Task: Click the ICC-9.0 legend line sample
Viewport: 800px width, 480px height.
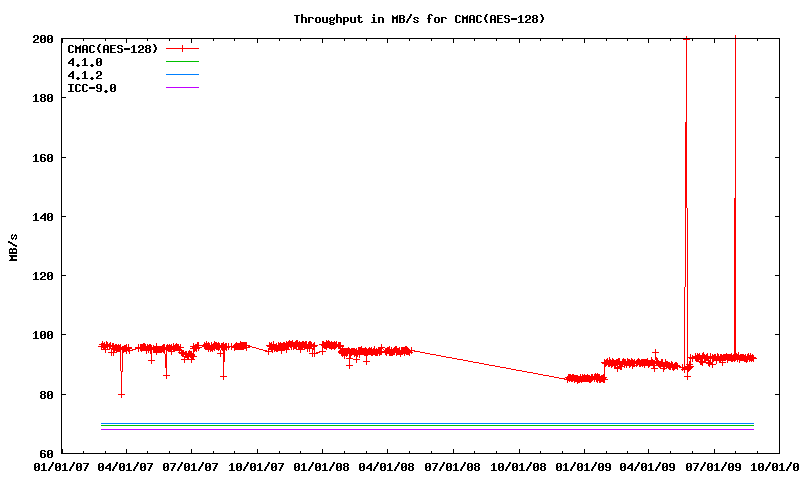Action: [183, 88]
